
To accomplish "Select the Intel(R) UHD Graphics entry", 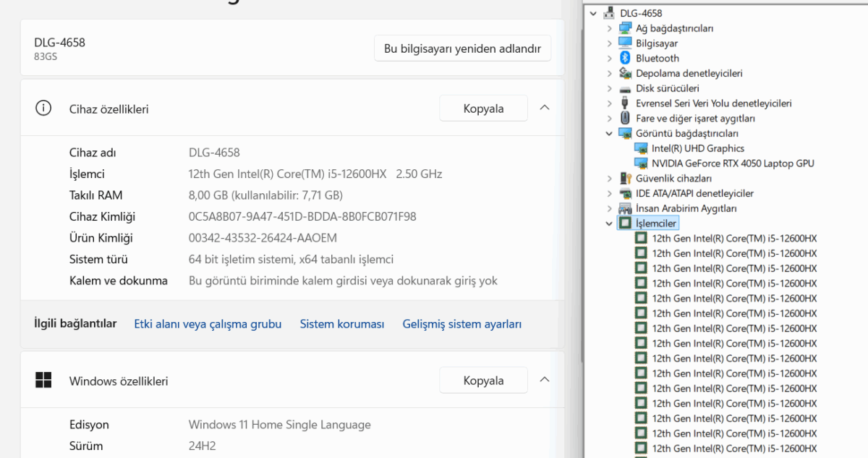I will click(x=697, y=148).
